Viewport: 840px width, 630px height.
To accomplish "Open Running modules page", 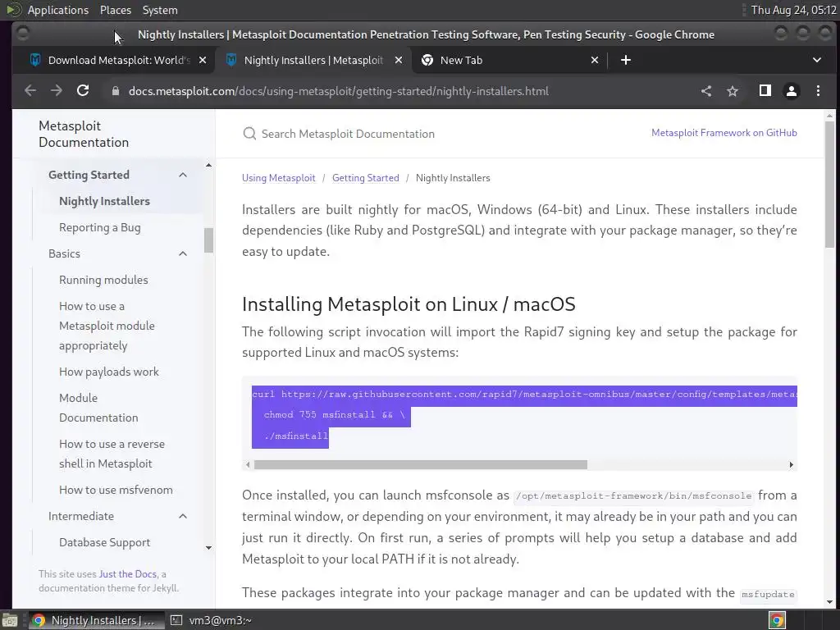I will pyautogui.click(x=103, y=280).
